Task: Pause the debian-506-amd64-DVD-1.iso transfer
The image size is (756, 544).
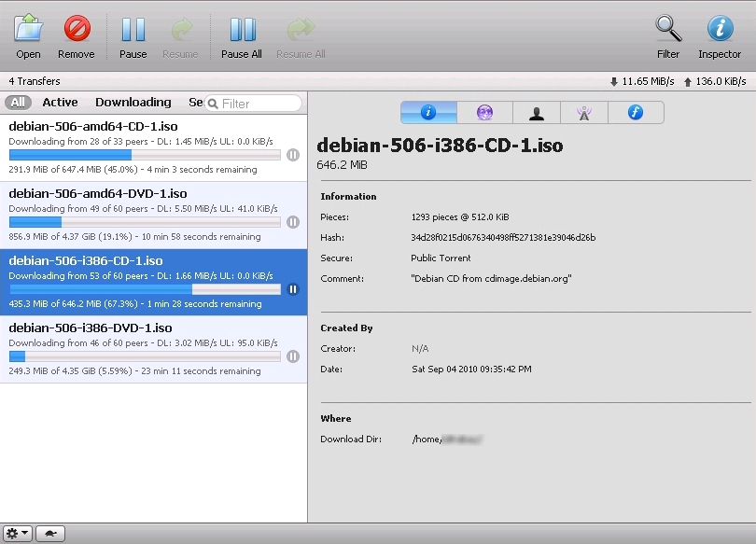Action: click(293, 222)
